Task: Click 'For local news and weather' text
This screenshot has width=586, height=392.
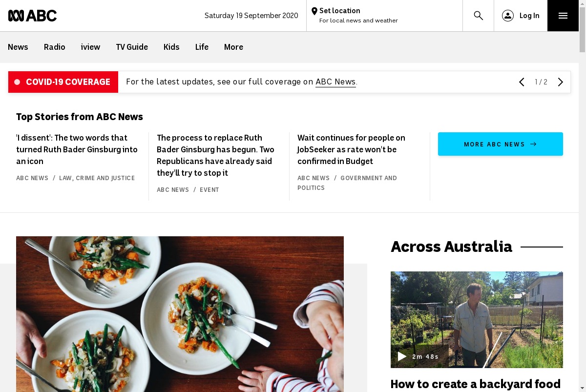Action: coord(358,21)
